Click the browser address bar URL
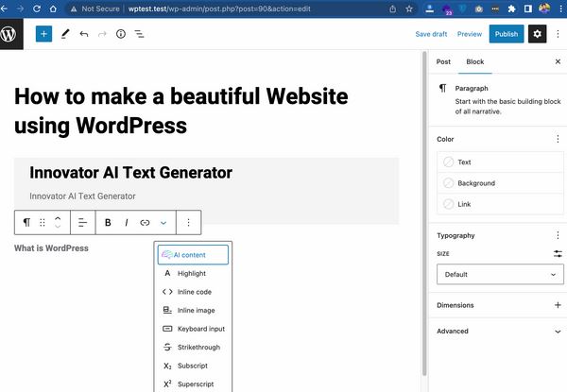567x392 pixels. 219,9
